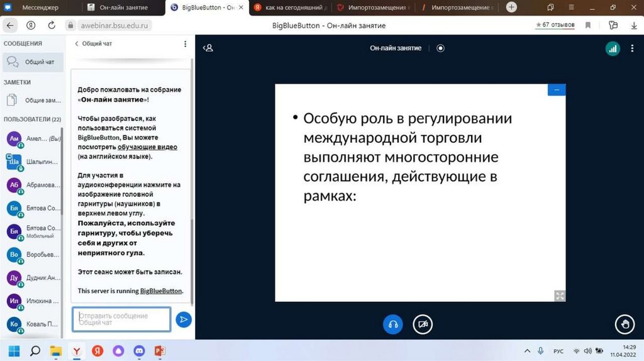Viewport: 644px width, 361px height.
Task: Toggle the user list panel icon
Action: (208, 48)
